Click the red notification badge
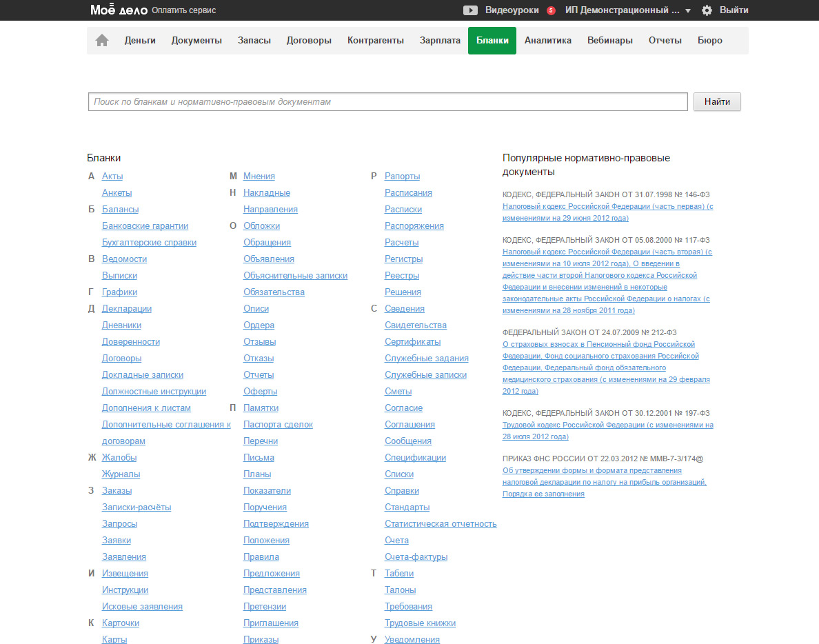The height and width of the screenshot is (644, 819). 551,11
